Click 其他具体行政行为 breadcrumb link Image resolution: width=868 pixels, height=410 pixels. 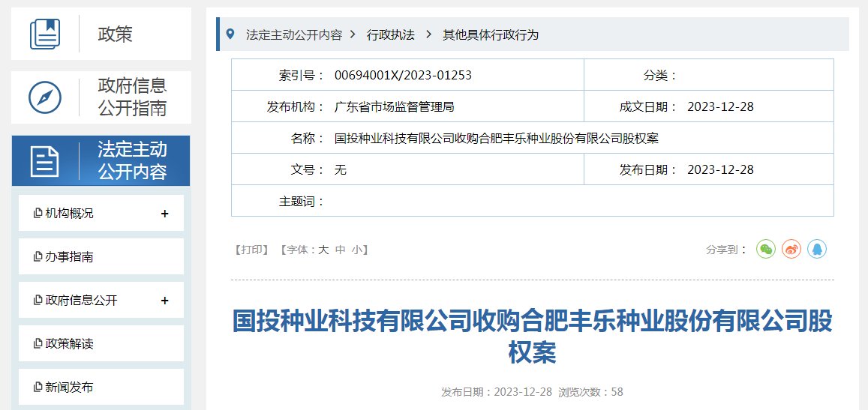pos(491,35)
